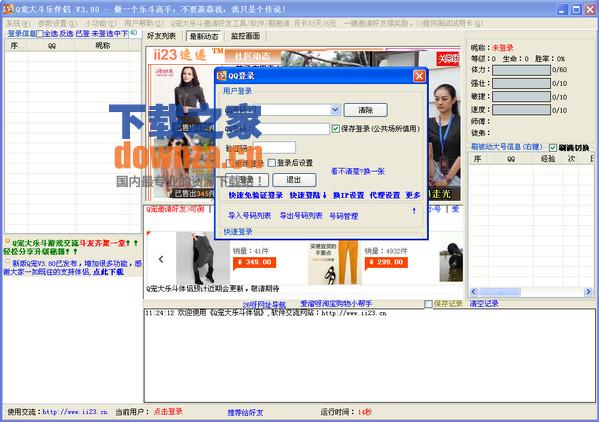Open 换IP设置 link
The height and width of the screenshot is (422, 599).
coord(348,195)
